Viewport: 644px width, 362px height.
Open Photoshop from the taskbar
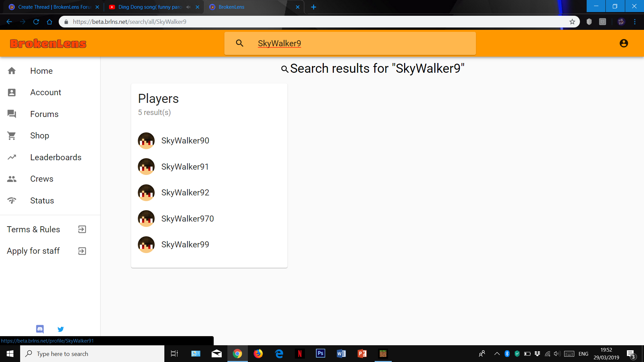(320, 353)
